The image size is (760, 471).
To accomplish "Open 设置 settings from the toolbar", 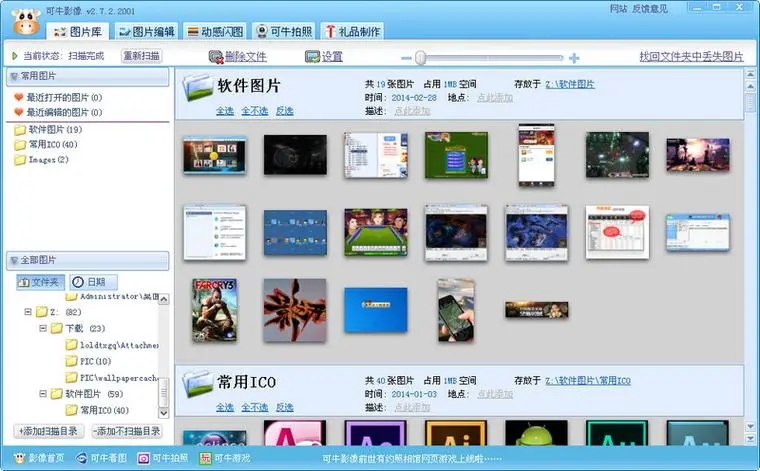I will click(313, 57).
